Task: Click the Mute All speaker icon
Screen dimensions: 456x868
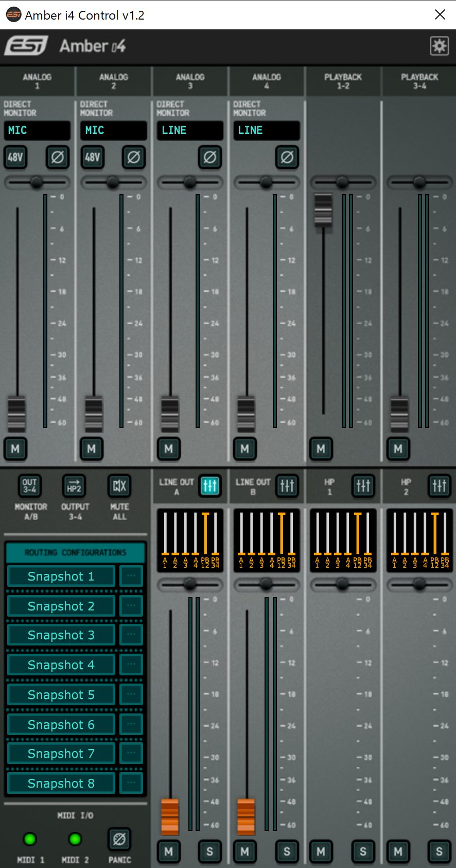Action: click(119, 486)
